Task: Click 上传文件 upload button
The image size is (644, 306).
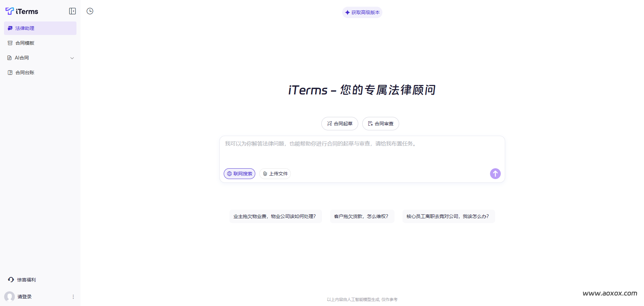Action: (275, 174)
